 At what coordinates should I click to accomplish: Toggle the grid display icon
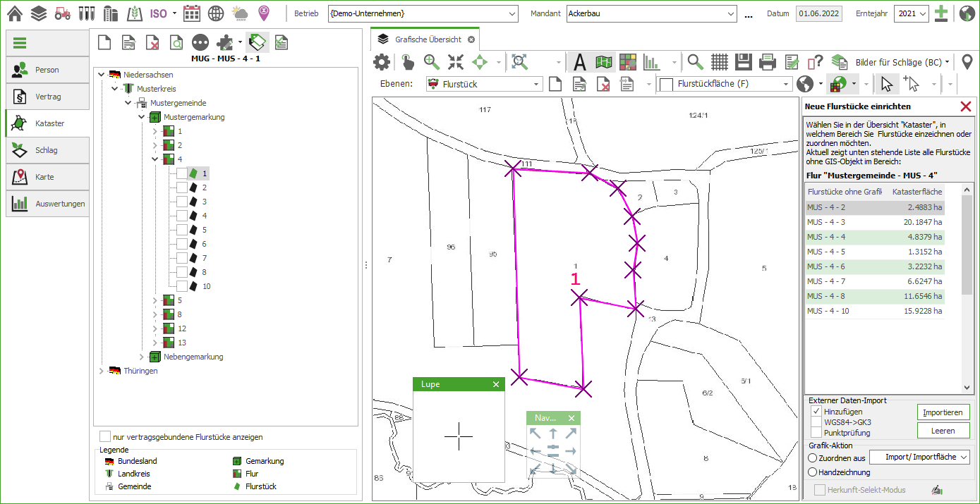coord(719,62)
